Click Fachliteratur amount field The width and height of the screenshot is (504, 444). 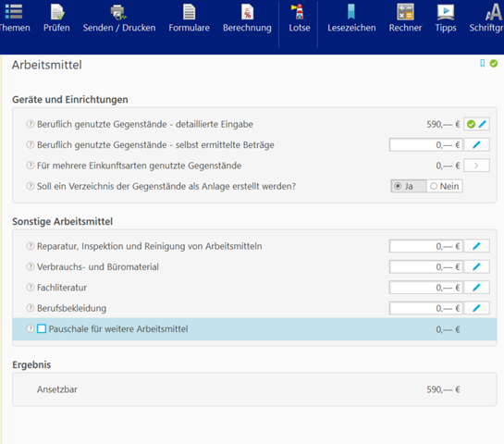pos(425,288)
